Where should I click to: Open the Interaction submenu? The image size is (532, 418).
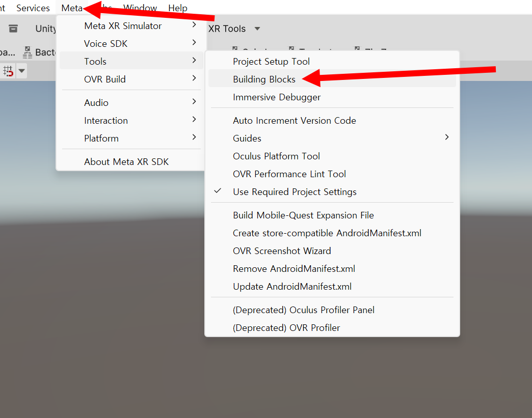point(131,121)
